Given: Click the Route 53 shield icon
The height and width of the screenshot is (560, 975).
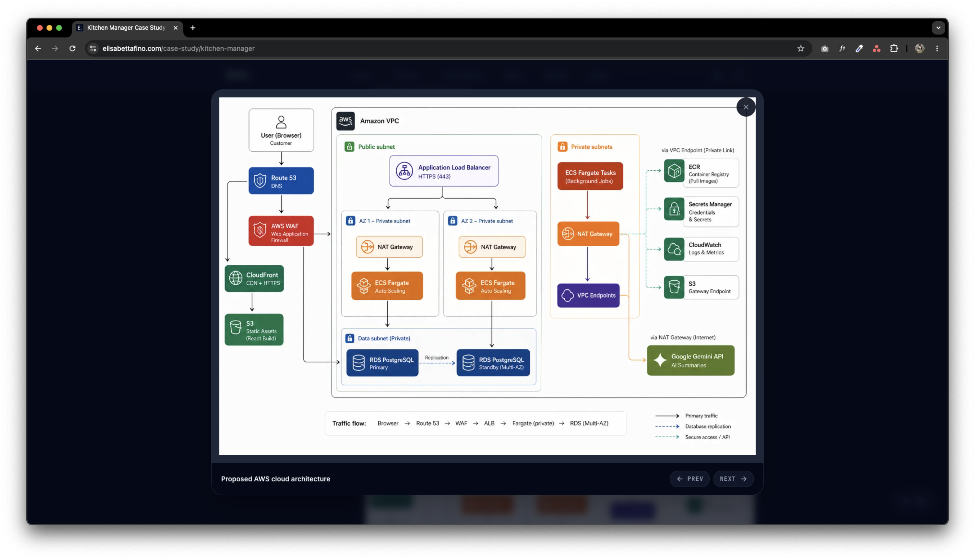Looking at the screenshot, I should pyautogui.click(x=260, y=180).
